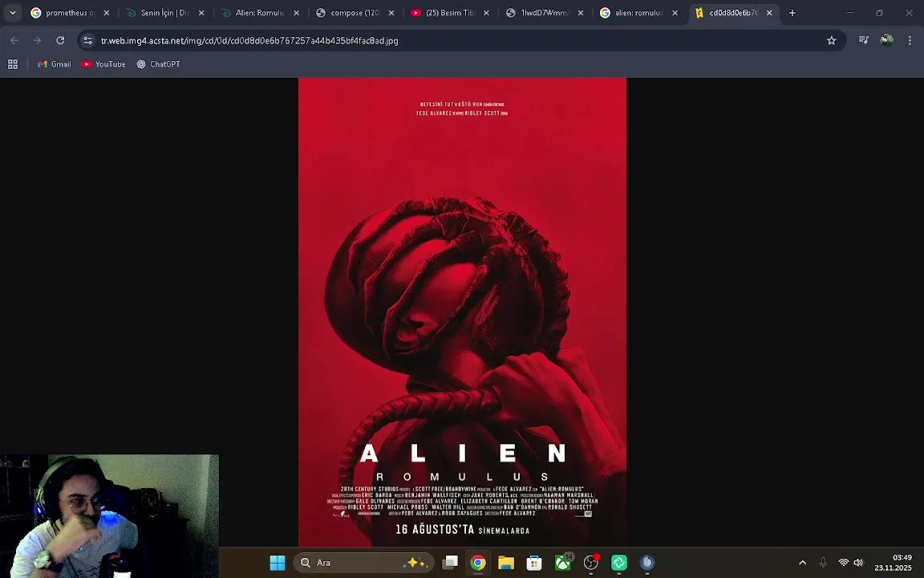Open the blue circular app in taskbar

click(647, 563)
